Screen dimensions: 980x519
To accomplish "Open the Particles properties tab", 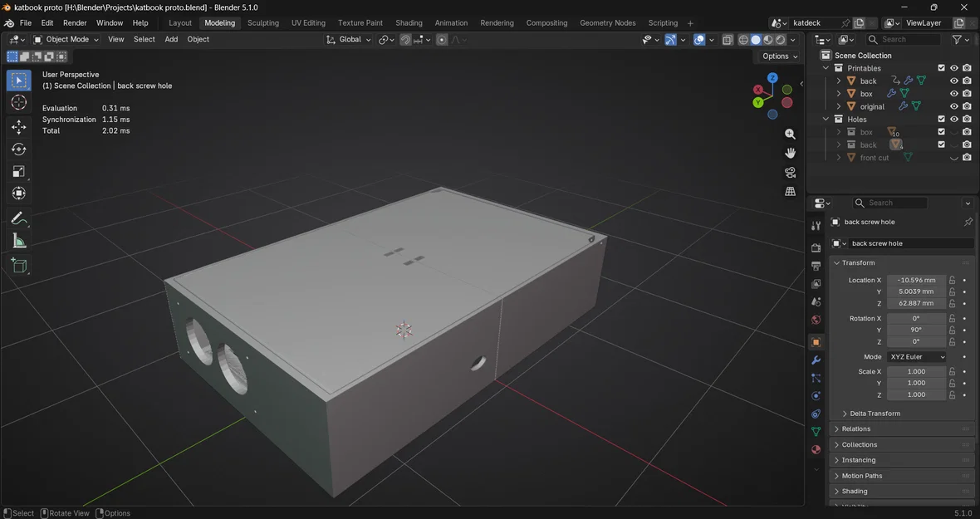I will [x=816, y=378].
